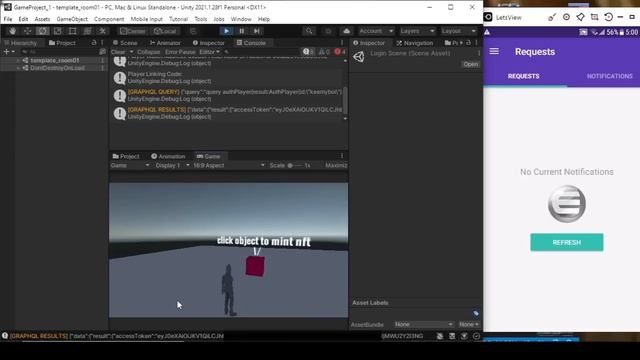
Task: Select the Hand tool in Unity toolbar
Action: 12,31
